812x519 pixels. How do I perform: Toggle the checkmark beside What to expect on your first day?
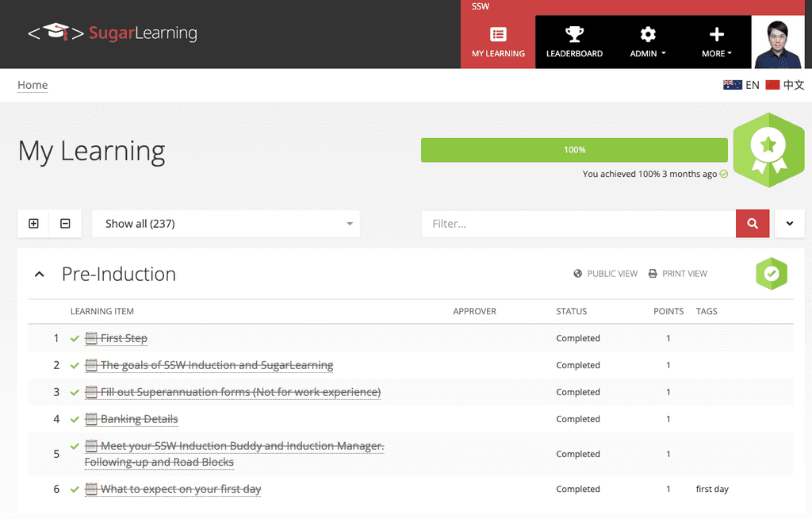[x=75, y=489]
